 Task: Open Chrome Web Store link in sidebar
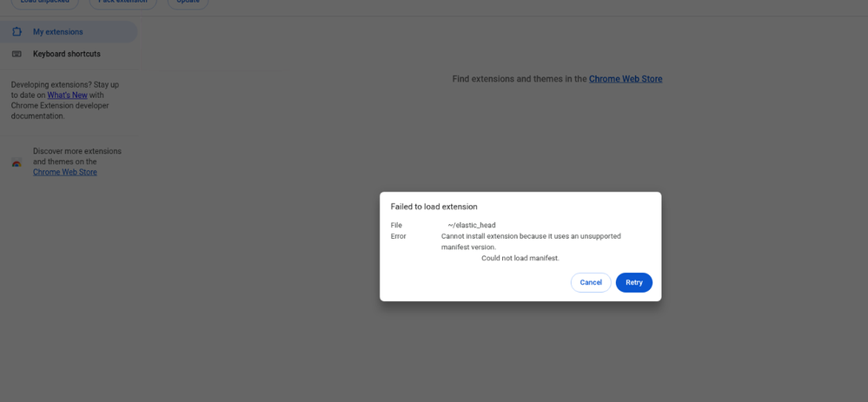65,172
